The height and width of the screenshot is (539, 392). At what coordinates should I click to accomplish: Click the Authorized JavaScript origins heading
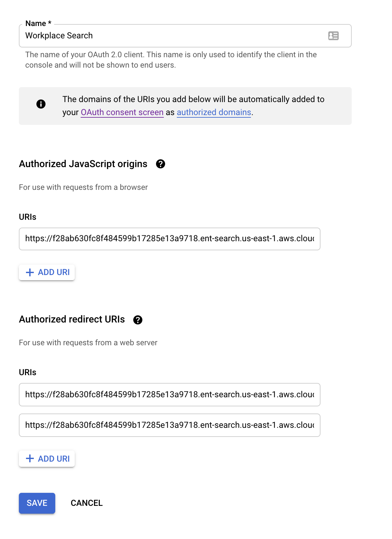[83, 164]
